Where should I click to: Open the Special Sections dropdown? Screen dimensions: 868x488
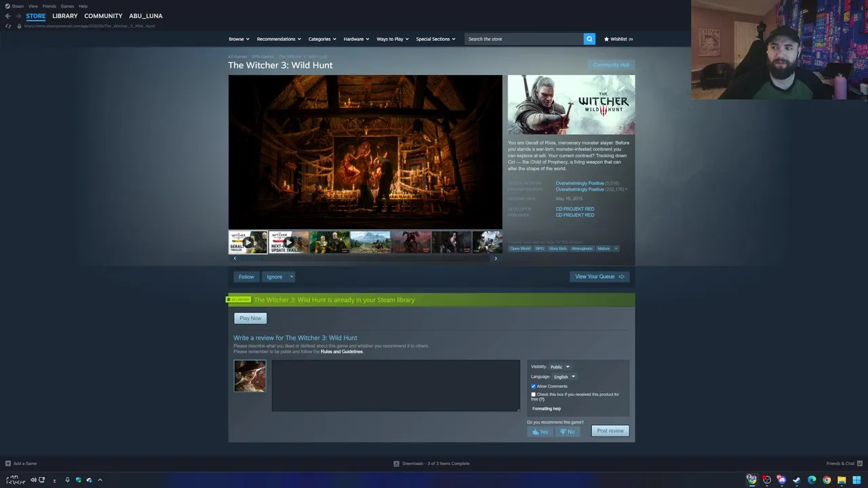click(x=435, y=39)
